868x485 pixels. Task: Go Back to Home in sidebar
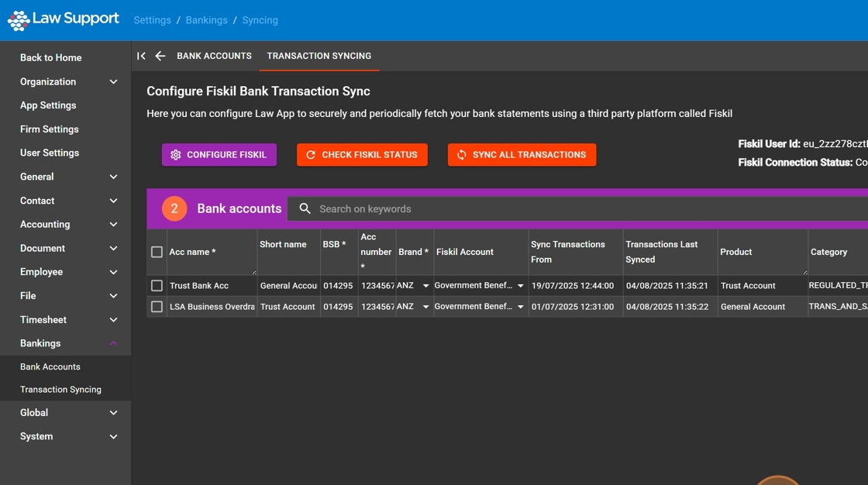[x=50, y=57]
